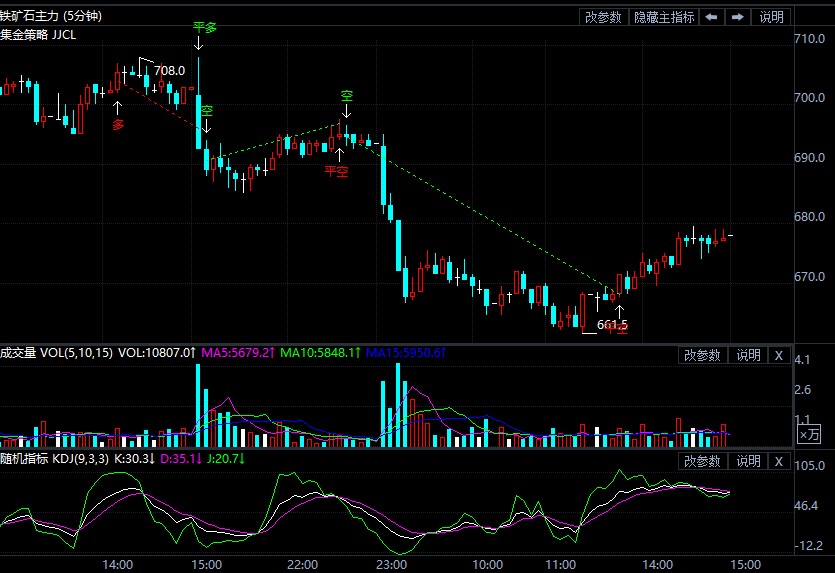
Task: Click the red 平空 signal marker
Action: (x=336, y=170)
